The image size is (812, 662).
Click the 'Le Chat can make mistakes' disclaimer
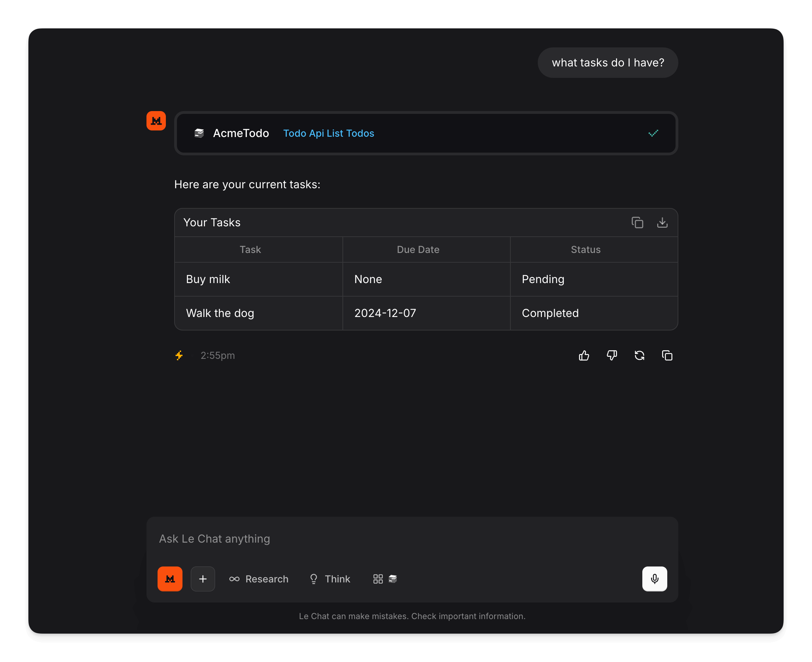coord(412,616)
